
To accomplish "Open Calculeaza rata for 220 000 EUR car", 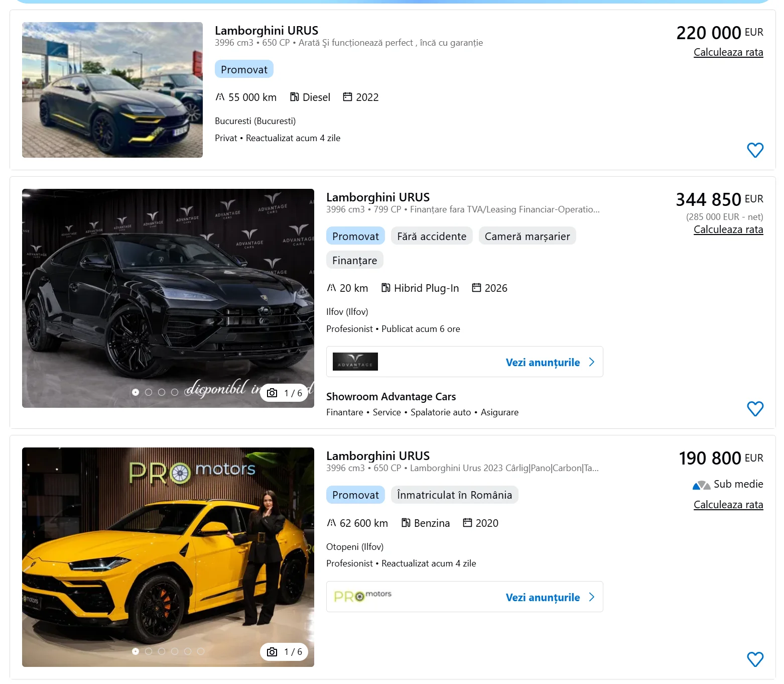I will tap(728, 52).
